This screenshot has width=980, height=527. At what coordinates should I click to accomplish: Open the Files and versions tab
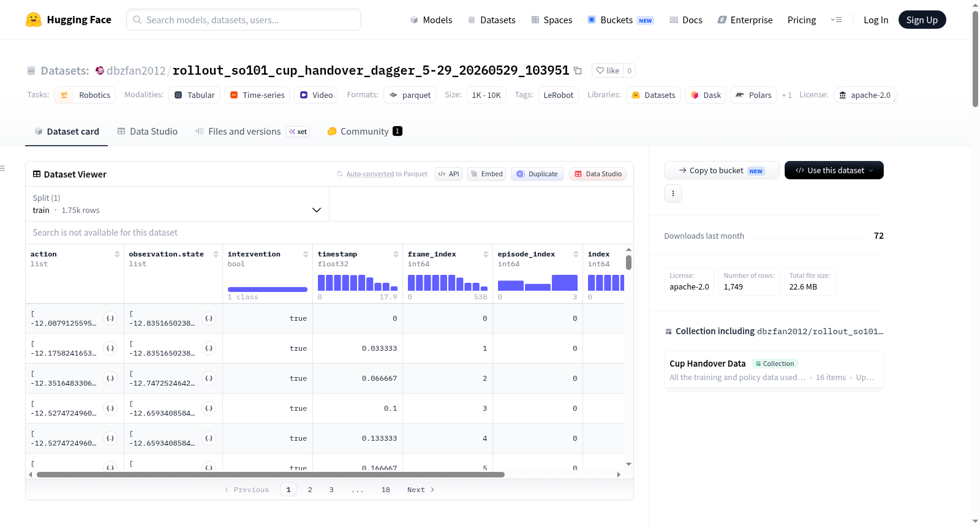point(252,132)
